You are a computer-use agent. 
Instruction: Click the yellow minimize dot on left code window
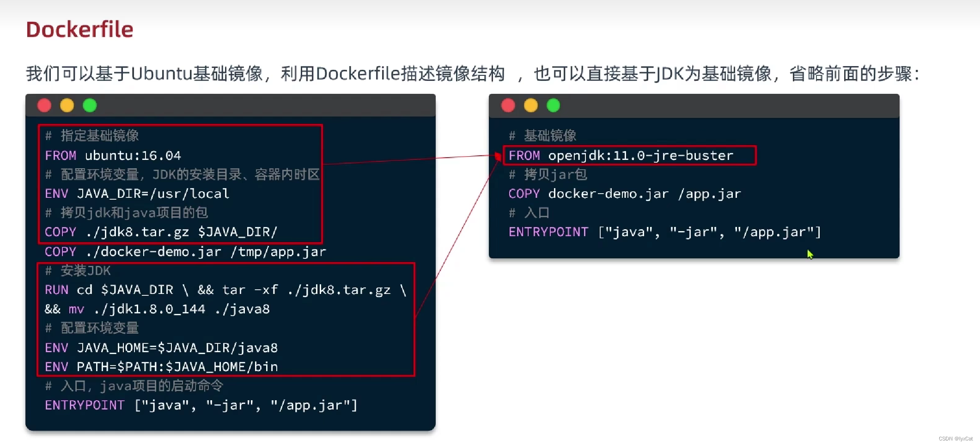click(67, 105)
